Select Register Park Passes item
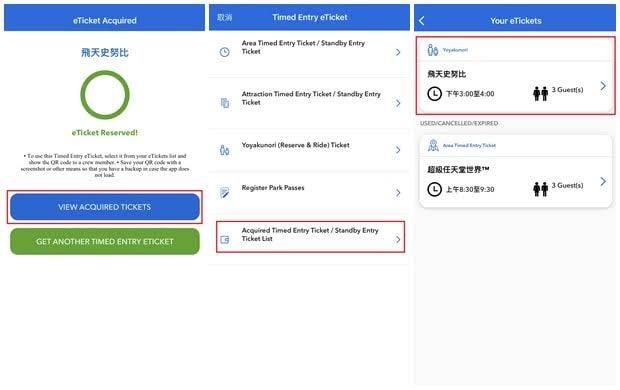The height and width of the screenshot is (390, 620). pyautogui.click(x=309, y=193)
